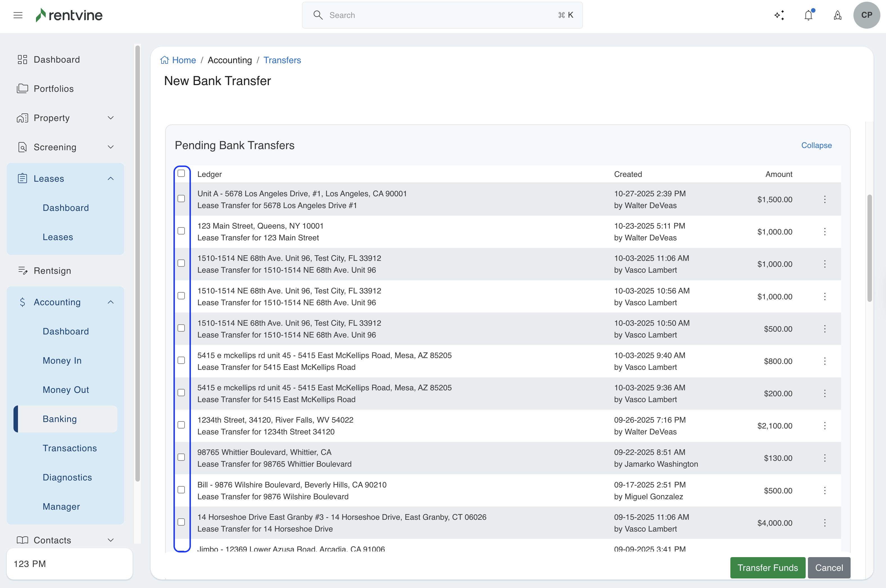
Task: Open three-dot menu for $1,500.00 transfer
Action: pyautogui.click(x=824, y=199)
